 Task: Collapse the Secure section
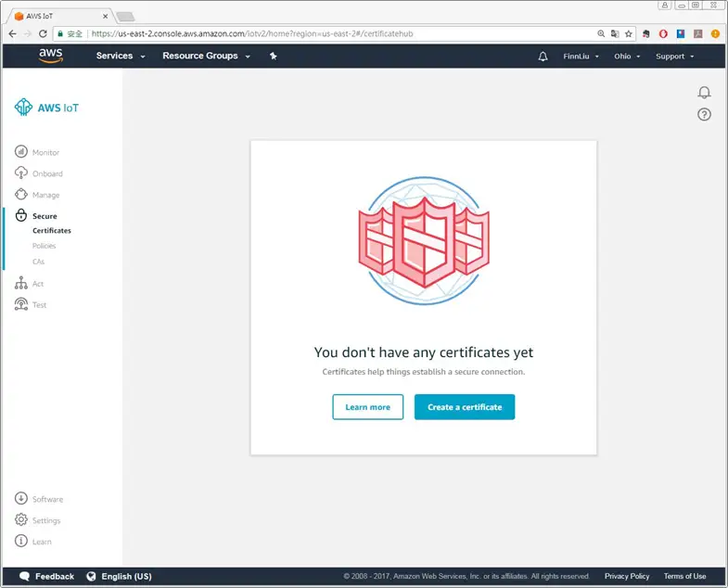click(x=45, y=216)
